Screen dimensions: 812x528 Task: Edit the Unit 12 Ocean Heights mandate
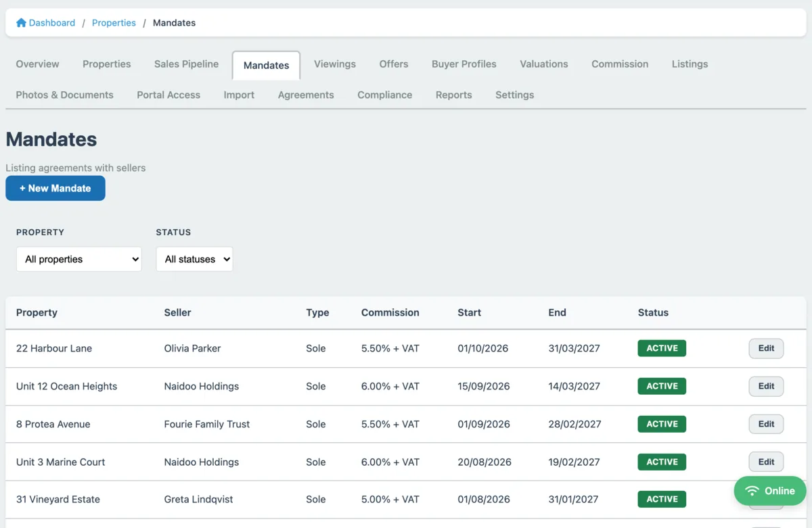point(766,387)
